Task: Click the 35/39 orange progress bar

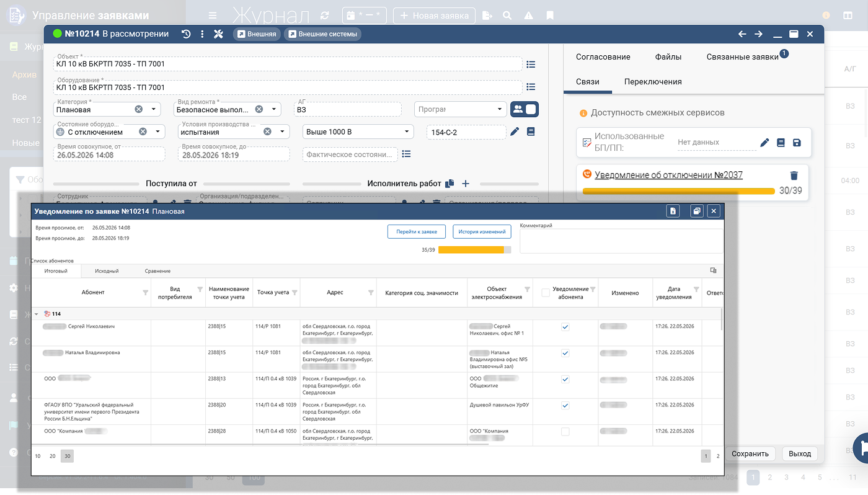Action: [475, 250]
